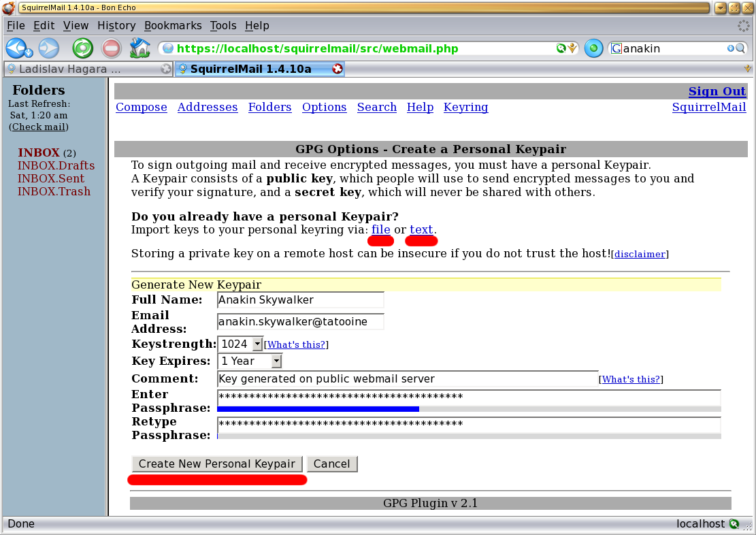Image resolution: width=756 pixels, height=535 pixels.
Task: Click What's this? next to Comment
Action: 631,379
